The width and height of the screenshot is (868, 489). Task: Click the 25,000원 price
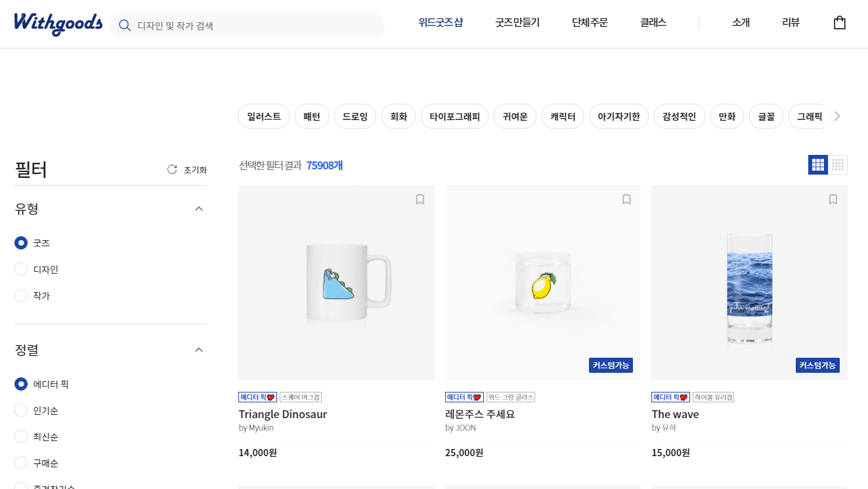[x=464, y=452]
